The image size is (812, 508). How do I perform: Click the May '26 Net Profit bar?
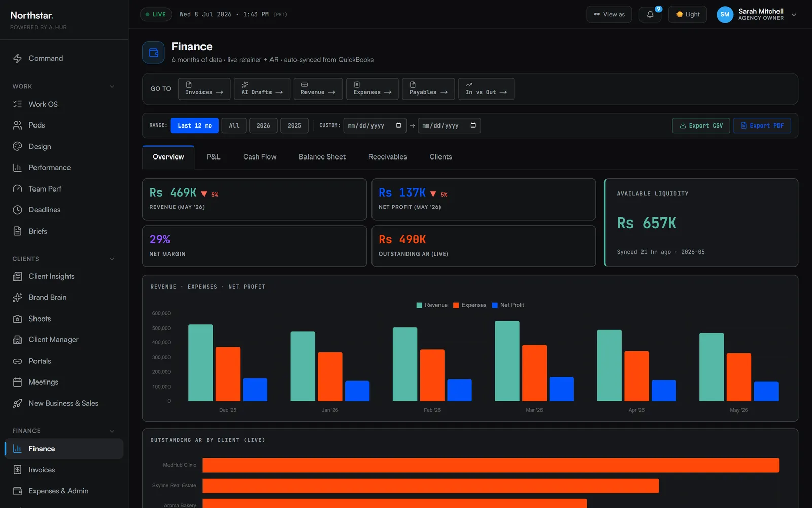(766, 391)
